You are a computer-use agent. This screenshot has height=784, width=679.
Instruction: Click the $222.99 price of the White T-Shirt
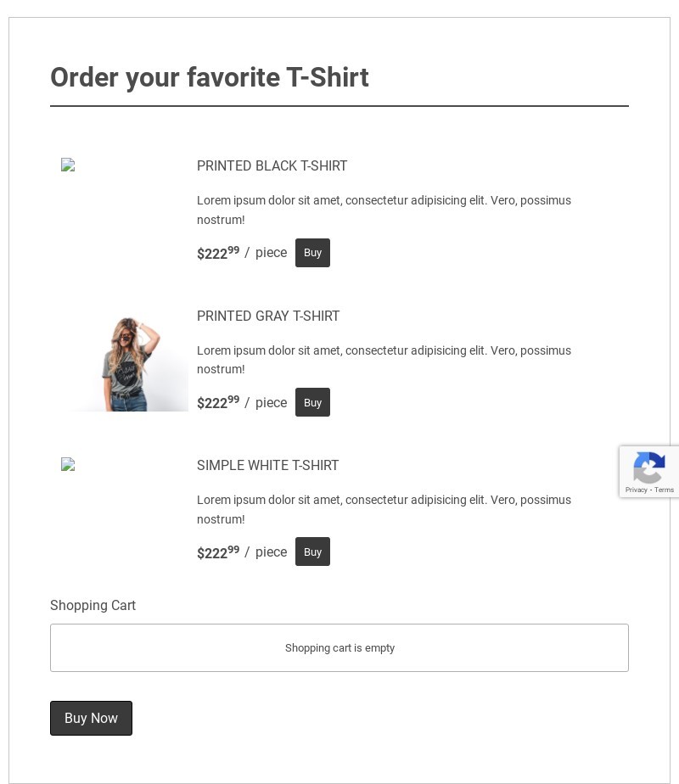pyautogui.click(x=217, y=552)
